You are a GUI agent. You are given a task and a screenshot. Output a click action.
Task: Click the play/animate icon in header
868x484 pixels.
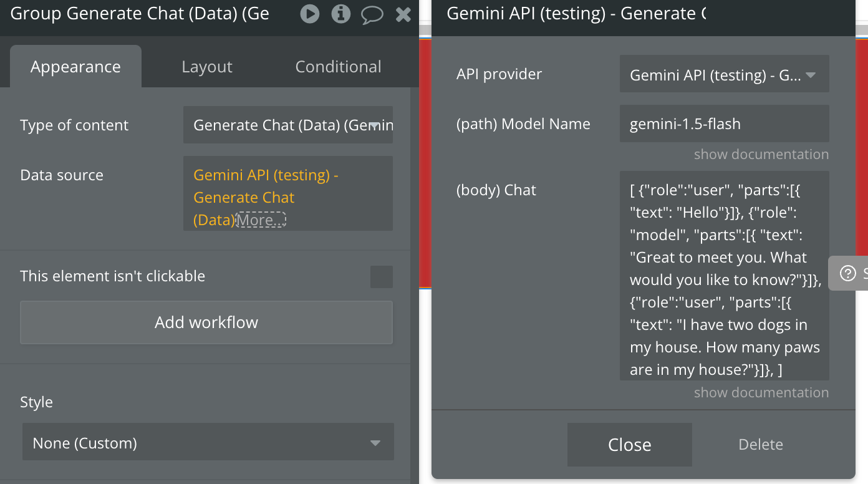(x=309, y=14)
